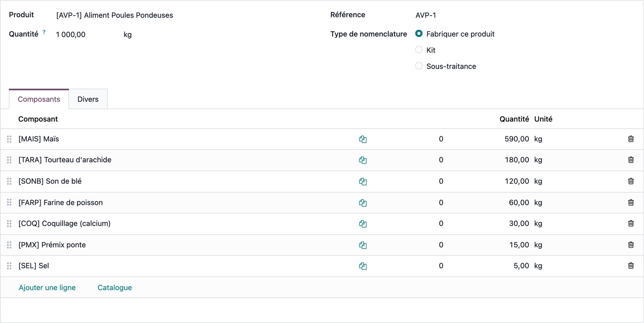Select the Sous-traitance radio option
Viewport: 644px width, 323px height.
click(x=419, y=66)
